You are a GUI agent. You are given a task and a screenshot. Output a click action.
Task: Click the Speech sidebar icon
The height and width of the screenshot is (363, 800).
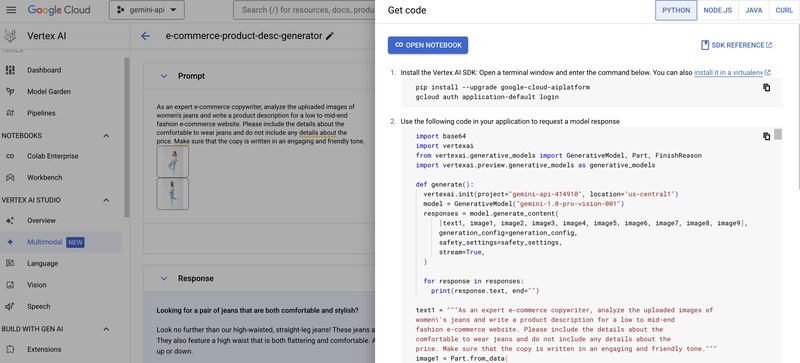tap(10, 306)
